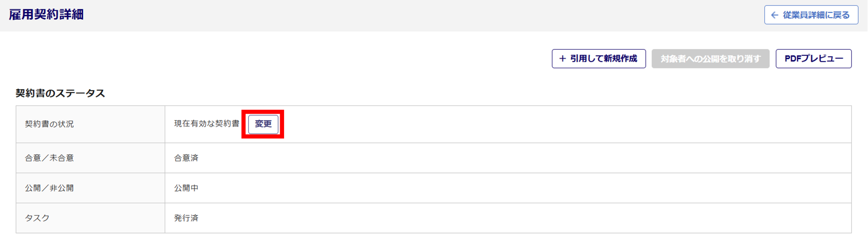Click the plus icon in 引用して新規作成
Viewport: 868px width, 239px height.
(563, 59)
